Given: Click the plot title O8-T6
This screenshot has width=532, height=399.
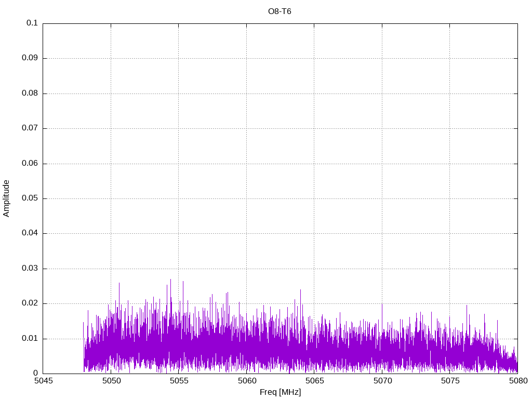Looking at the screenshot, I should pos(280,11).
